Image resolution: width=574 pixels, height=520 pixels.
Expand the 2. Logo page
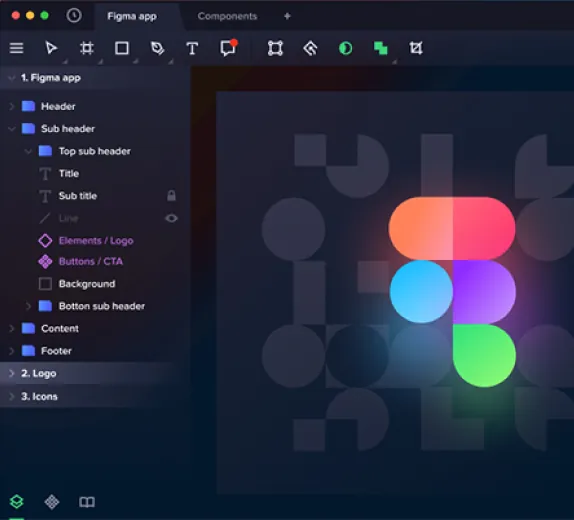point(12,373)
